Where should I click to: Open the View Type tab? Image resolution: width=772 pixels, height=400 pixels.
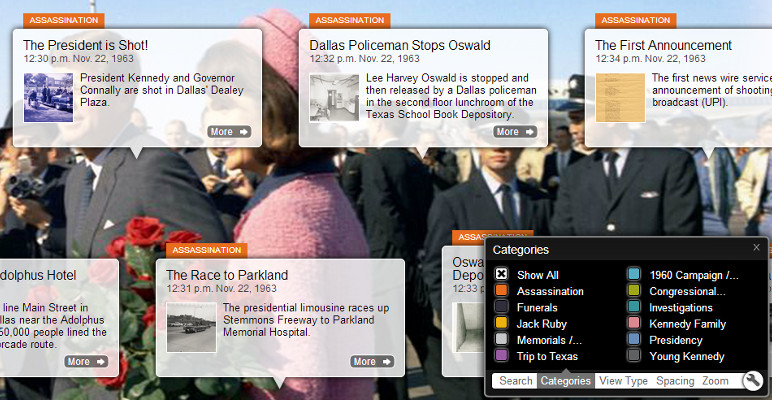click(623, 381)
